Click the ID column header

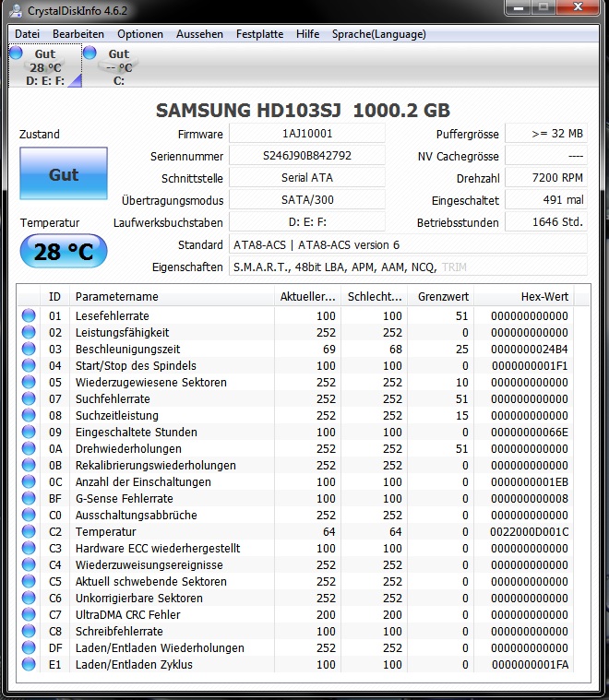[x=54, y=296]
